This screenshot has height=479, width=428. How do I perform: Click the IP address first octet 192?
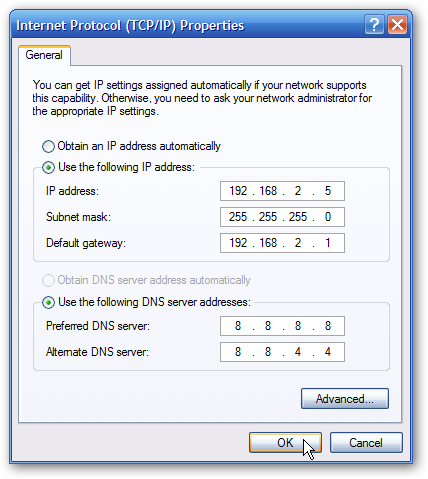click(x=238, y=191)
